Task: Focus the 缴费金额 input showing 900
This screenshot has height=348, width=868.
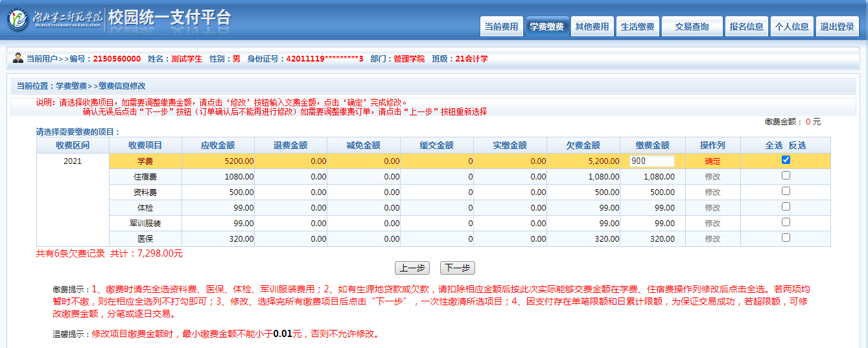Action: [x=651, y=161]
